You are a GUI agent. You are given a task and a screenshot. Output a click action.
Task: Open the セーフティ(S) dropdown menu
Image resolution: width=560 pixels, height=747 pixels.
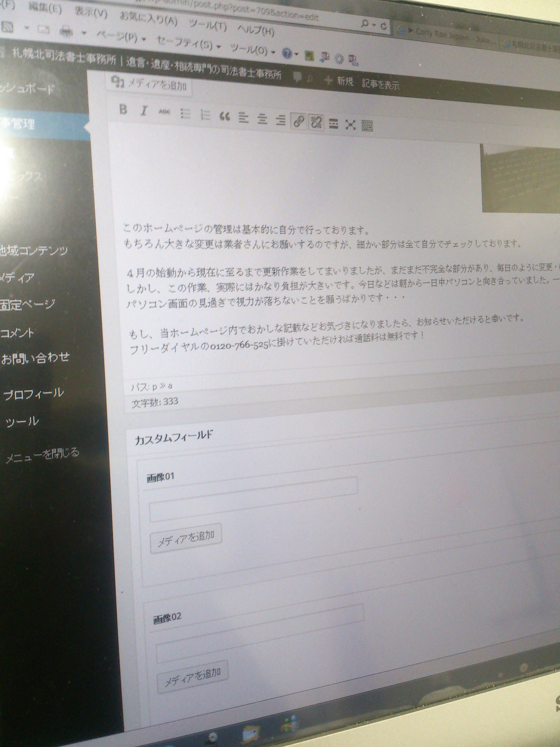tap(189, 44)
